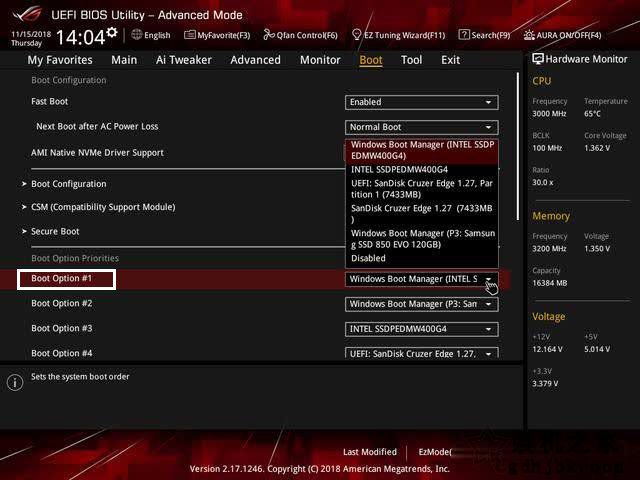Screen dimensions: 640x480
Task: Choose Windows Boot Manager Samsung SSD 850 EVO
Action: click(x=422, y=239)
